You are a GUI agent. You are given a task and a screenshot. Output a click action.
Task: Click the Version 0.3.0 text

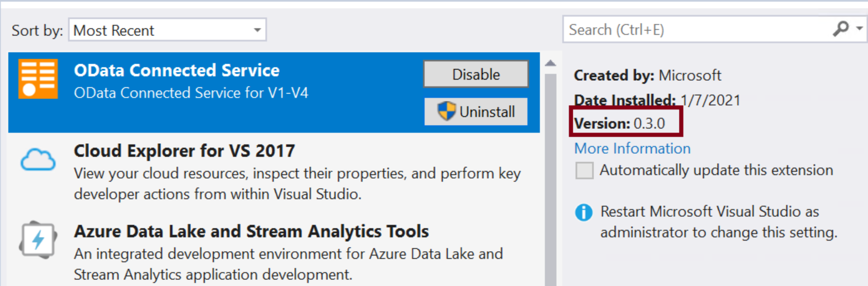point(619,123)
